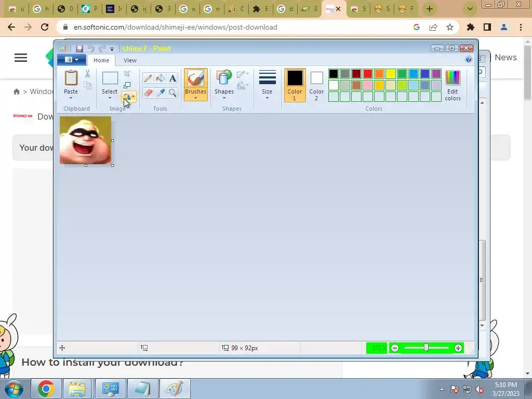Bookmark page with Chrome star icon

(450, 27)
